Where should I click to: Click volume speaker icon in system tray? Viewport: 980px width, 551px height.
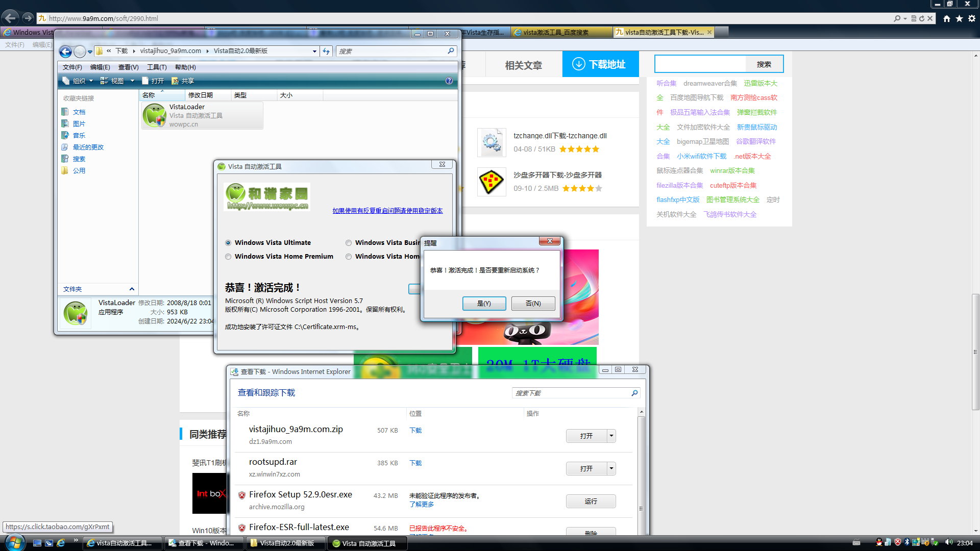pyautogui.click(x=948, y=542)
